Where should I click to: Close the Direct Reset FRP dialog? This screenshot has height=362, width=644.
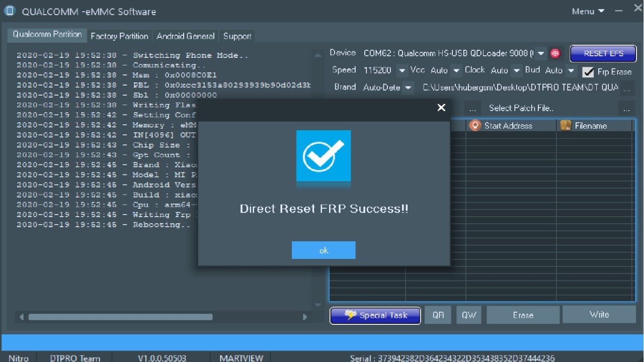441,108
